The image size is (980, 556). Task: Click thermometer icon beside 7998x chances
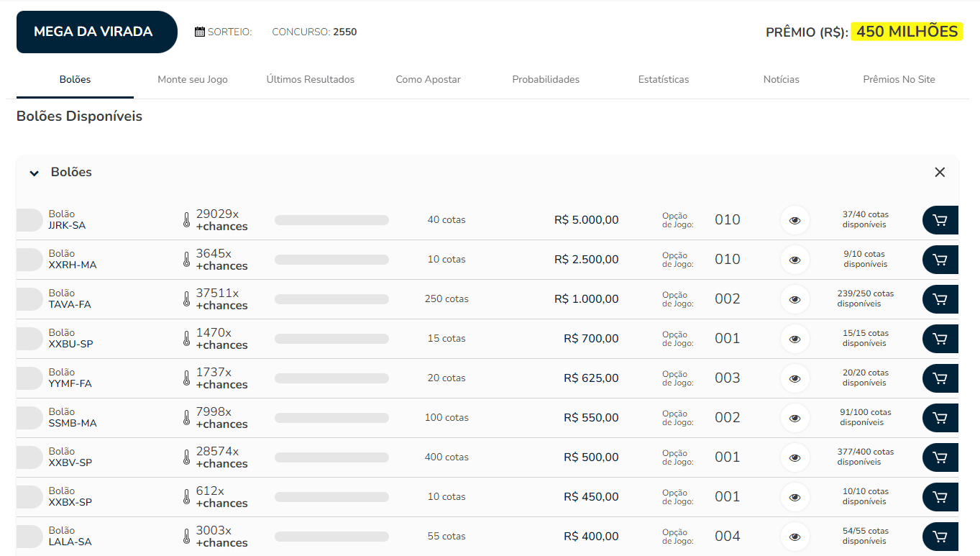point(186,418)
